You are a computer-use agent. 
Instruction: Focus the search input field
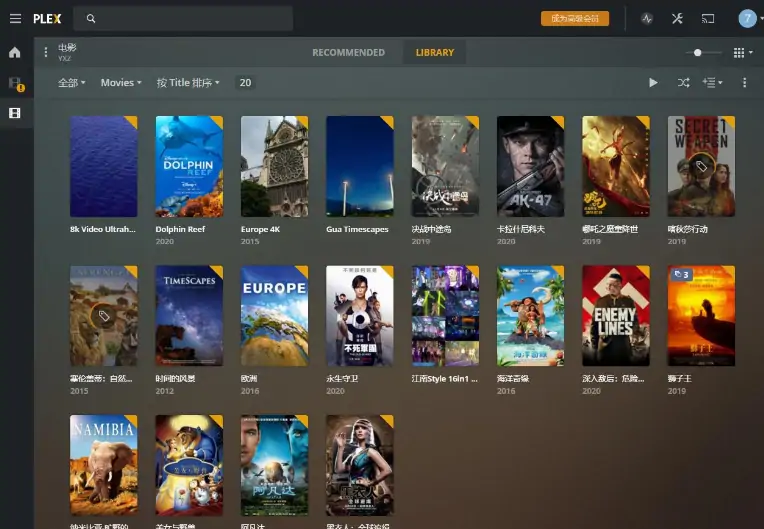183,19
